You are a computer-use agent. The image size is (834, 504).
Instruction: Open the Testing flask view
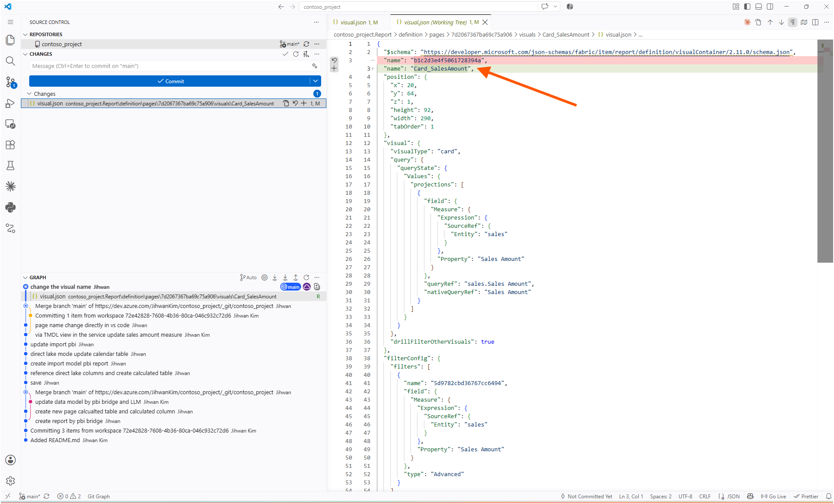pos(10,166)
